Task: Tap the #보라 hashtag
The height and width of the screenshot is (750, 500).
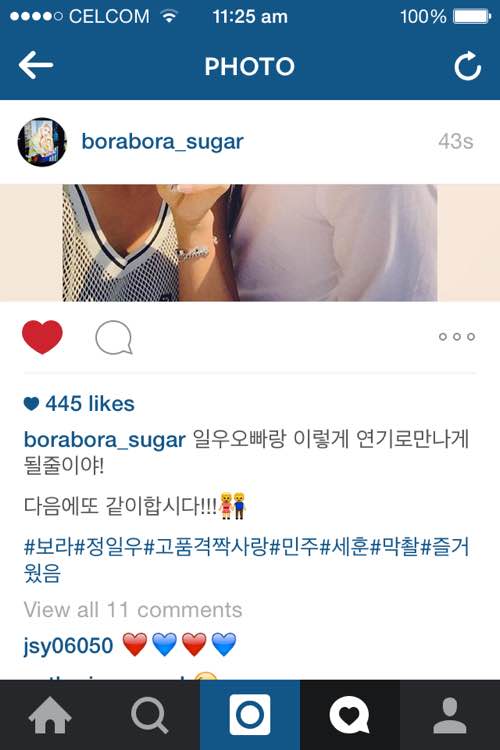Action: coord(50,546)
